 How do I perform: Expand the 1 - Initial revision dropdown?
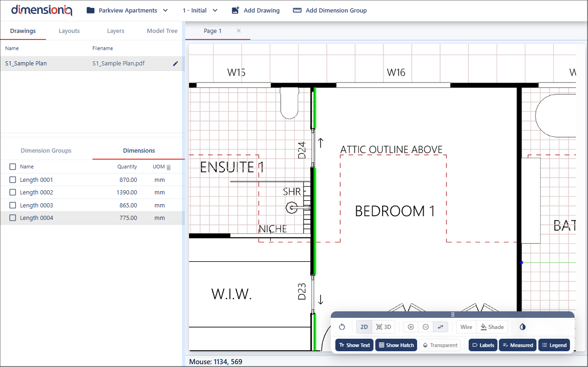click(x=200, y=10)
